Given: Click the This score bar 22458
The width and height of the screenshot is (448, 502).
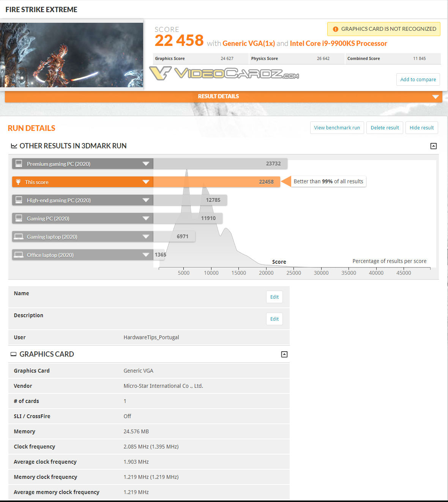Looking at the screenshot, I should coord(216,182).
